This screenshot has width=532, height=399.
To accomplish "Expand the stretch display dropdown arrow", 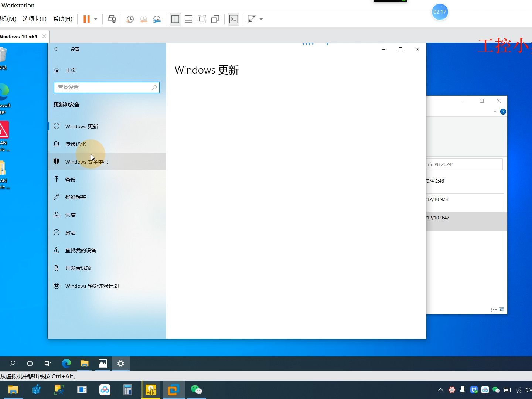I will click(261, 19).
